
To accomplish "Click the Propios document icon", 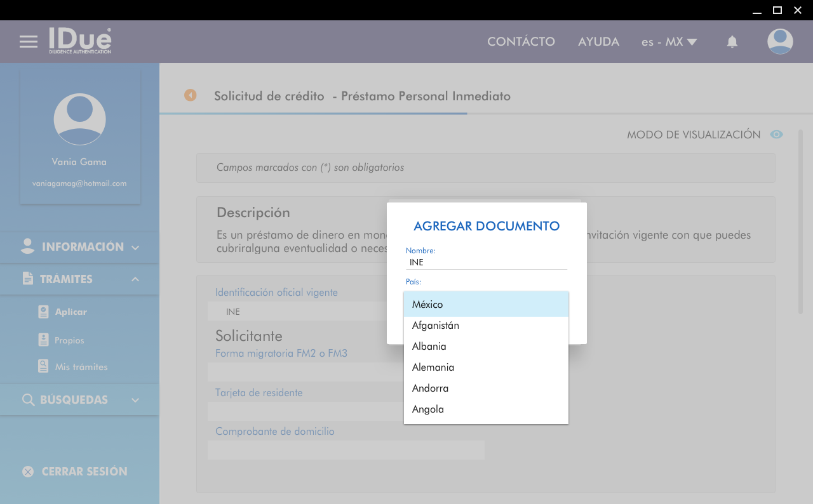I will pos(43,340).
